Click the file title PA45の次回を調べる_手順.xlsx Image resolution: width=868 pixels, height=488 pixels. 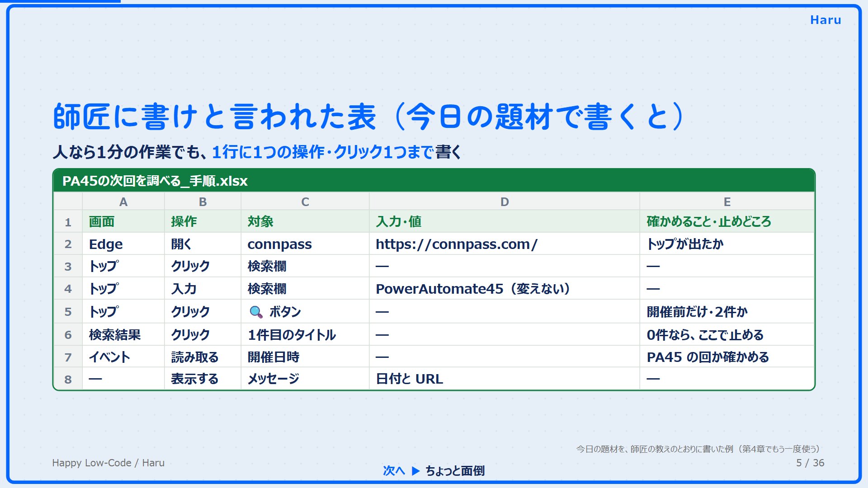pyautogui.click(x=155, y=181)
